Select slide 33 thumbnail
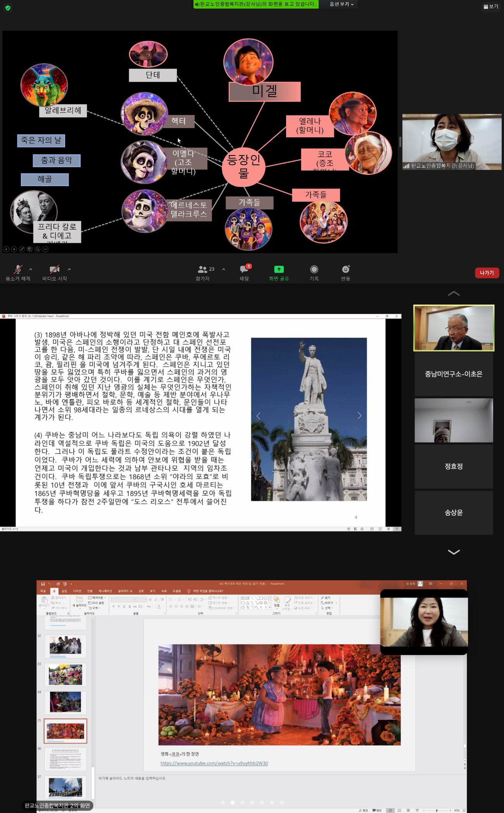This screenshot has height=813, width=504. [66, 674]
